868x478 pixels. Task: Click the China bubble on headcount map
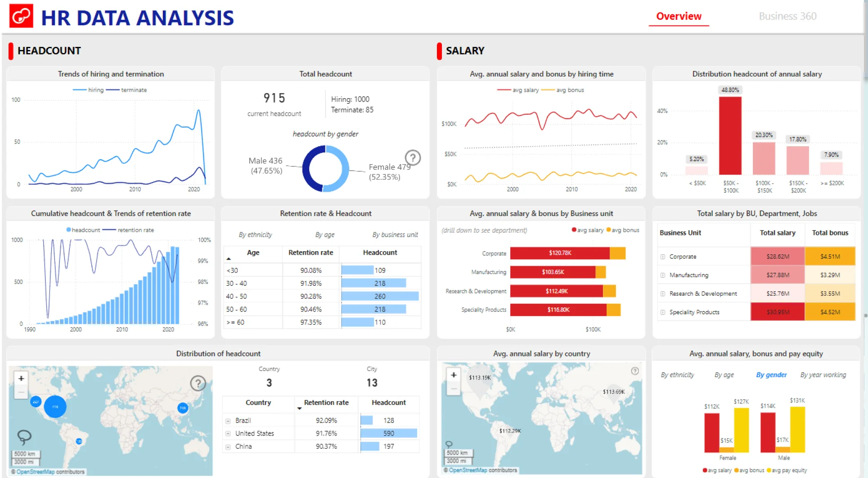point(183,408)
